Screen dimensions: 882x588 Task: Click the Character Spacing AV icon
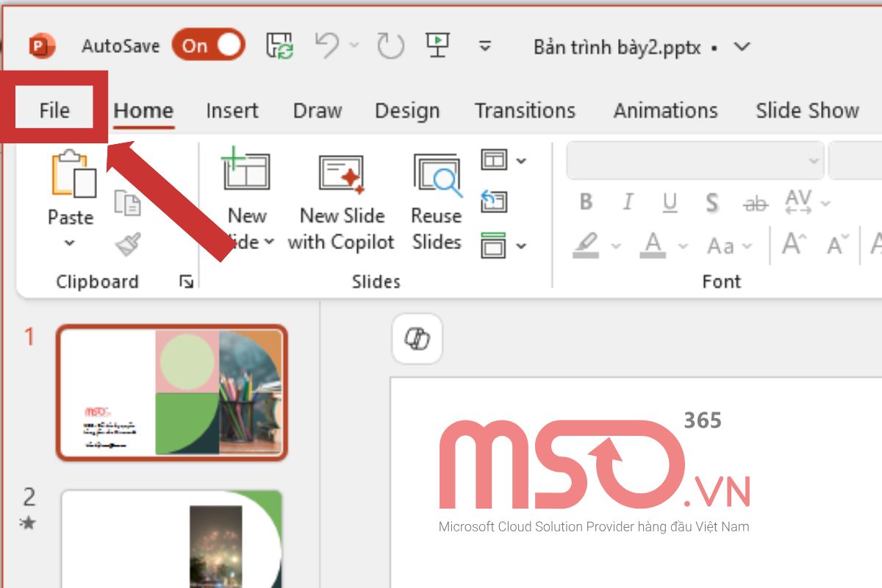coord(798,202)
